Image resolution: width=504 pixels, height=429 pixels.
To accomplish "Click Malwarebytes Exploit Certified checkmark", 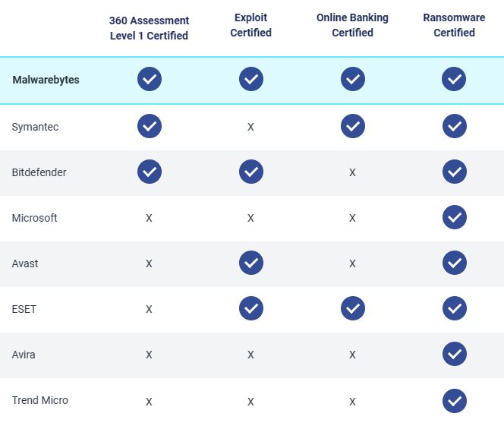I will [x=251, y=79].
